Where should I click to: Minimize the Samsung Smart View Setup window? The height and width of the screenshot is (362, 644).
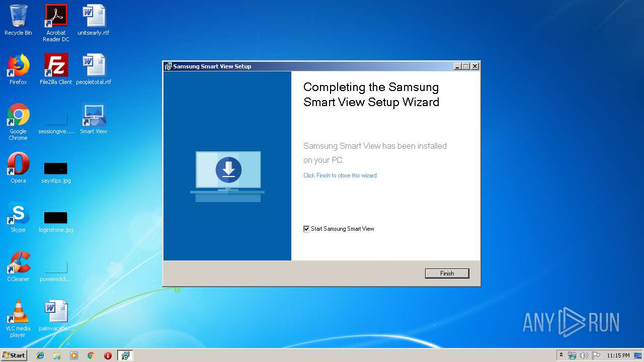pyautogui.click(x=457, y=66)
